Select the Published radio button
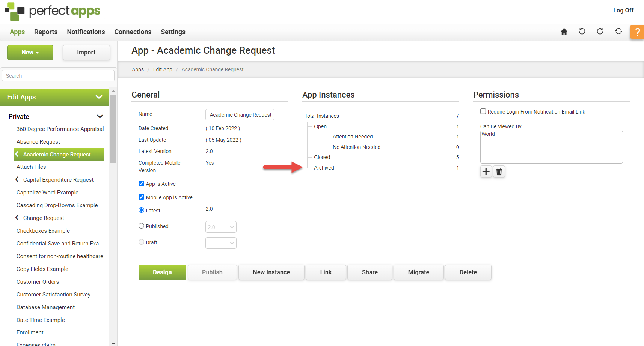 [142, 226]
